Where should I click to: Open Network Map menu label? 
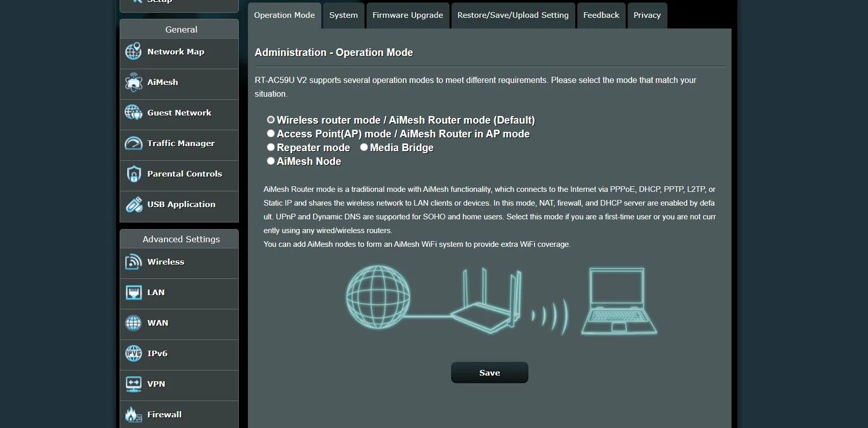(176, 52)
